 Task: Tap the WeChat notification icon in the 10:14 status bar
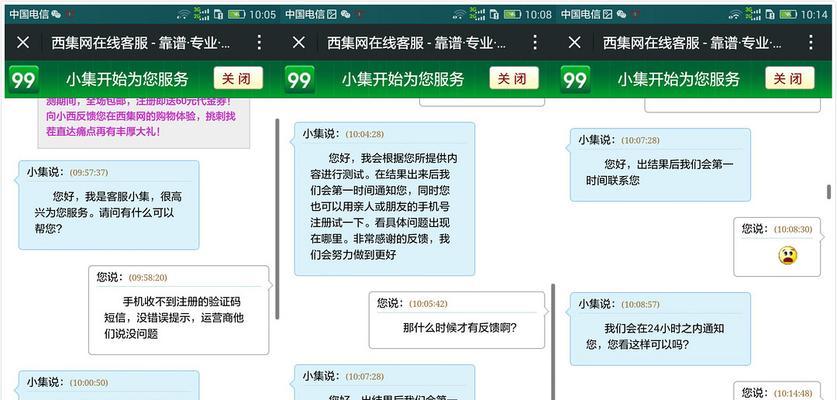pyautogui.click(x=621, y=14)
